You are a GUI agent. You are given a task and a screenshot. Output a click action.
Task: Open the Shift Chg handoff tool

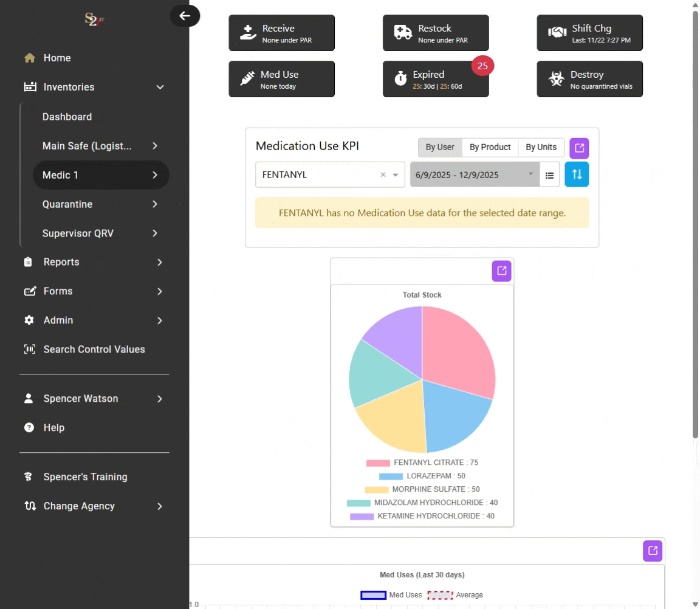589,33
